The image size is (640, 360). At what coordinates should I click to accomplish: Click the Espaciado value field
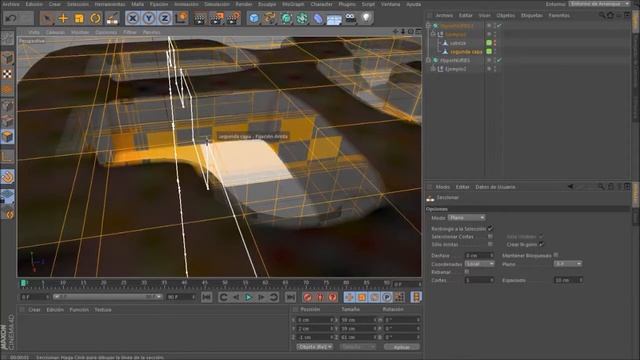tap(568, 280)
